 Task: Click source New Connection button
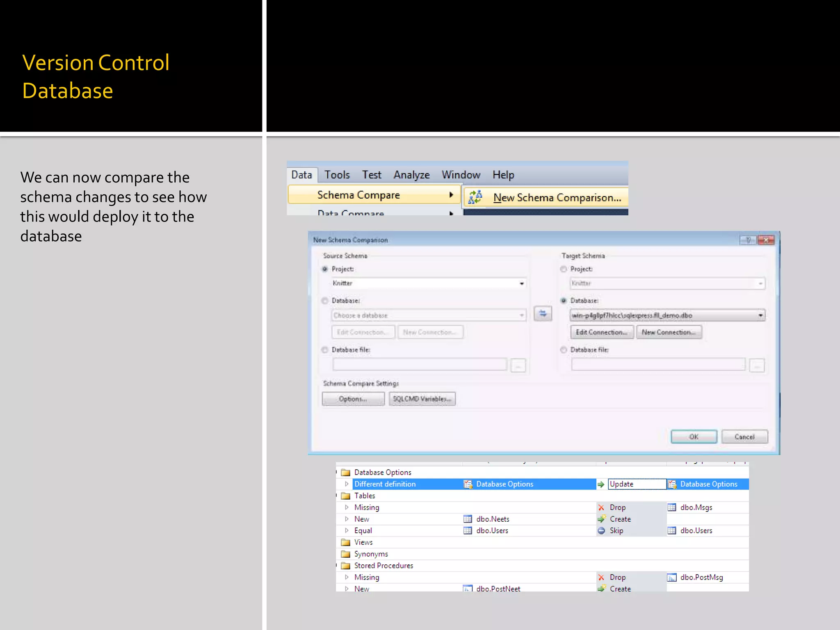click(430, 332)
